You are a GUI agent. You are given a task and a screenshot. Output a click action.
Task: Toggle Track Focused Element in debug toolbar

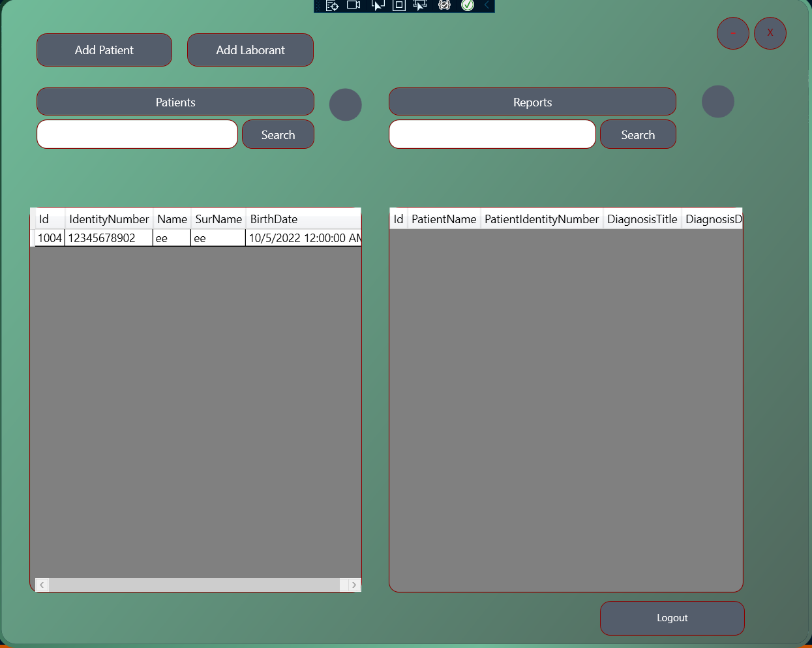[421, 5]
